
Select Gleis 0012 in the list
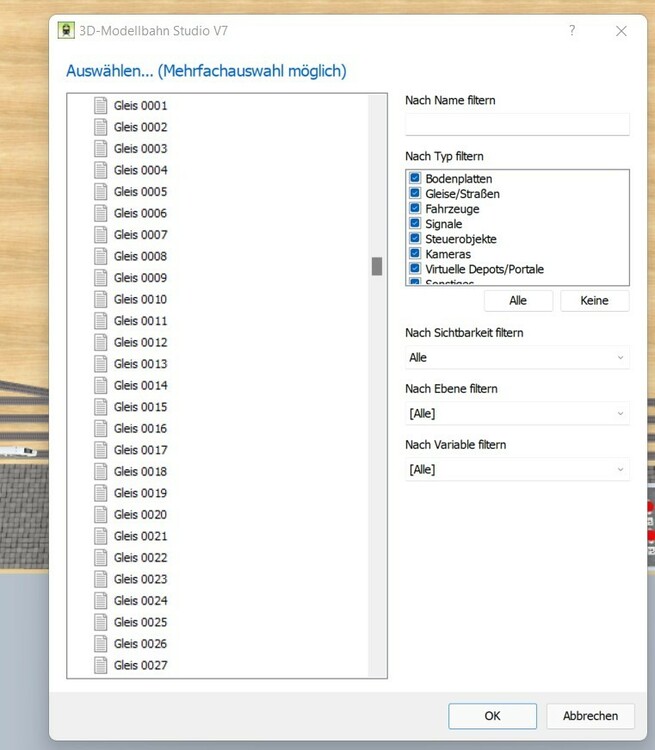(141, 342)
